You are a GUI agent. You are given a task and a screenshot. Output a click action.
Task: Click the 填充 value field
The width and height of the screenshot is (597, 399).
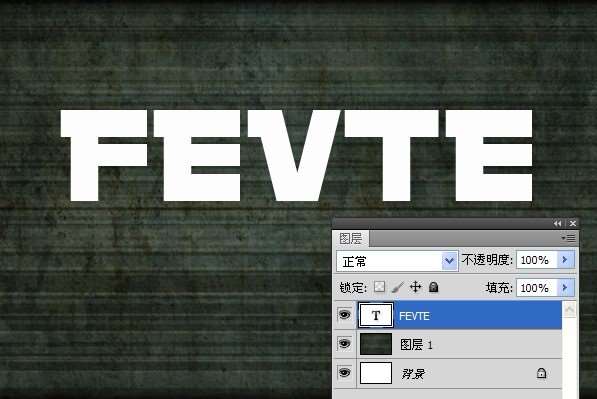pos(536,287)
